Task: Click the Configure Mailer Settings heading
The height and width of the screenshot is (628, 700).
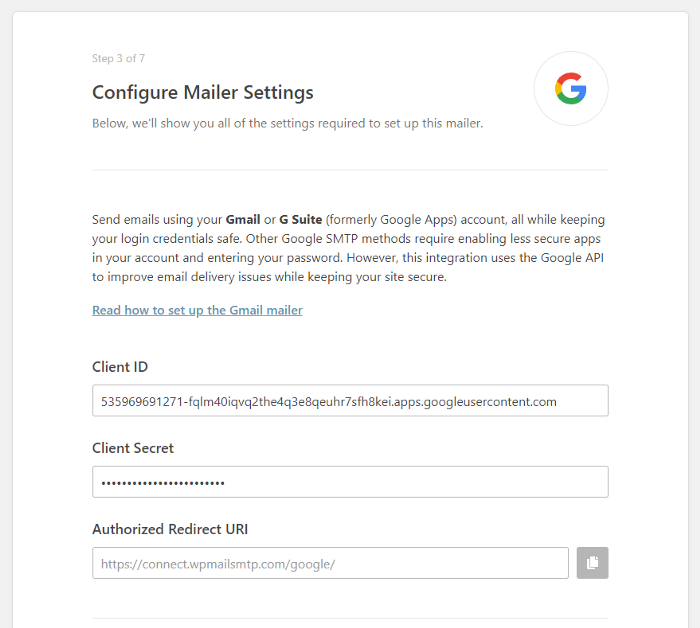Action: 203,93
